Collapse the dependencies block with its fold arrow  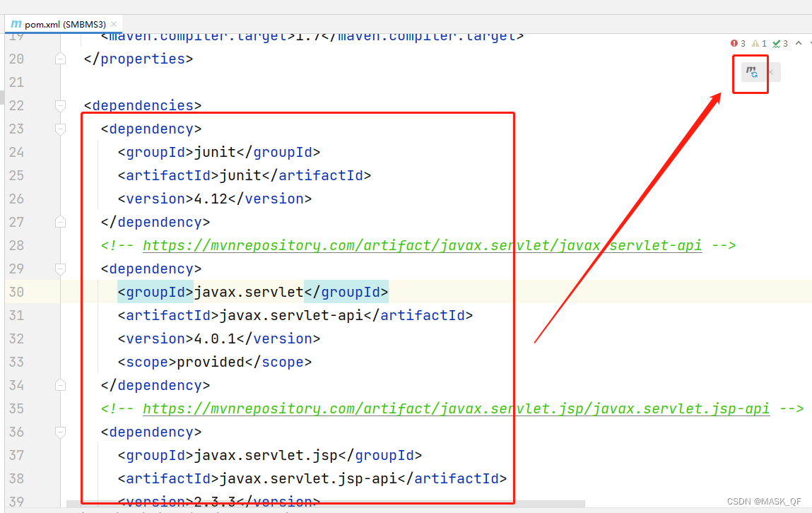point(60,105)
